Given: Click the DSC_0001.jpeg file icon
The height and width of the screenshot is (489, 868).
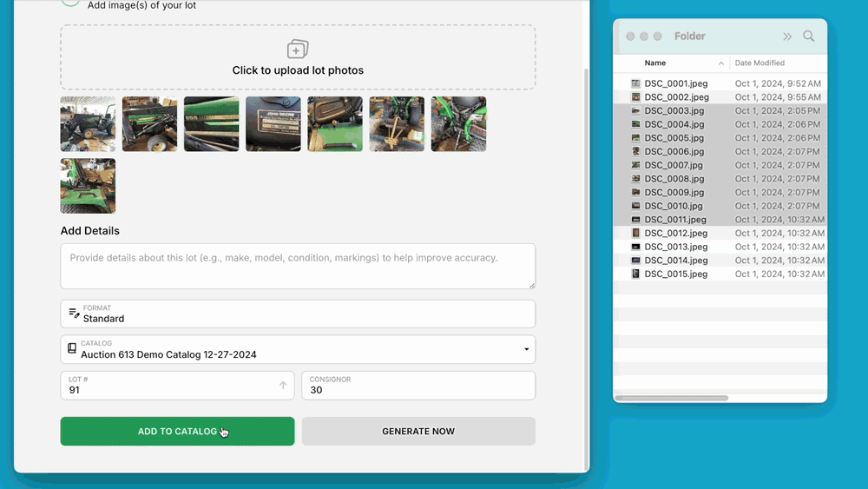Looking at the screenshot, I should 635,83.
